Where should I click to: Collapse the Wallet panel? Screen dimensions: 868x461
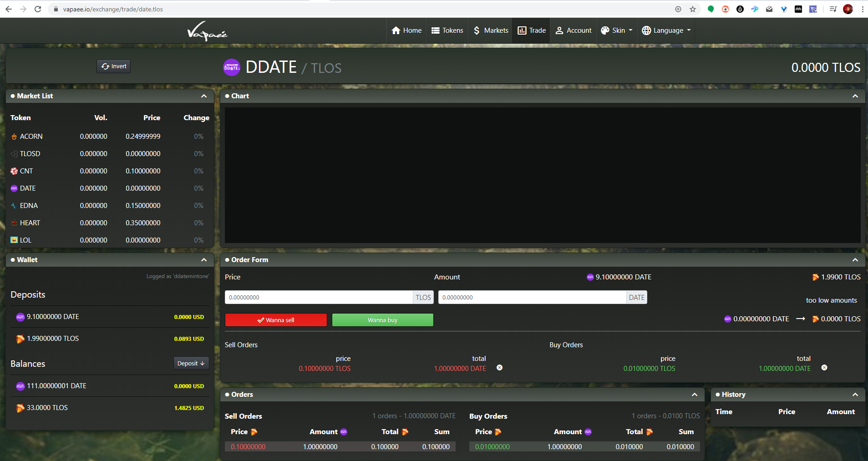tap(204, 260)
